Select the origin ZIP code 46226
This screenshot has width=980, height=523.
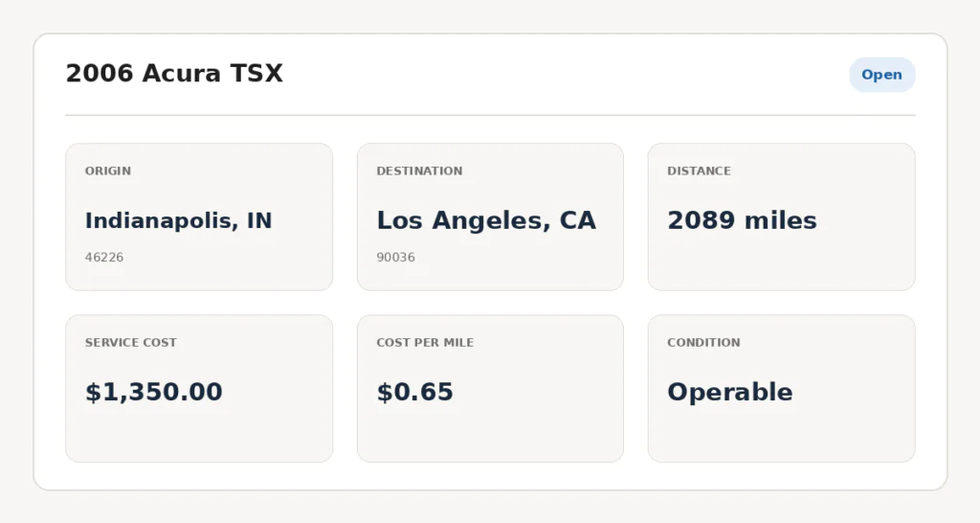(x=104, y=257)
